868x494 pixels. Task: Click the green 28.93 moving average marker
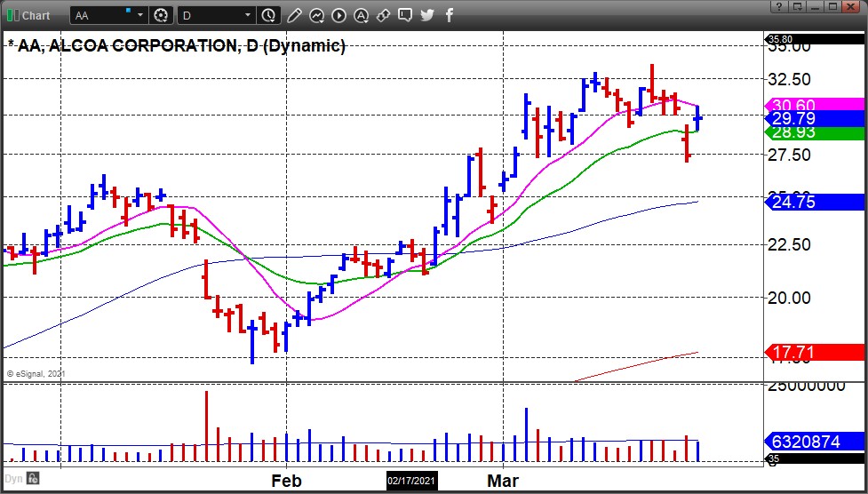[x=814, y=133]
